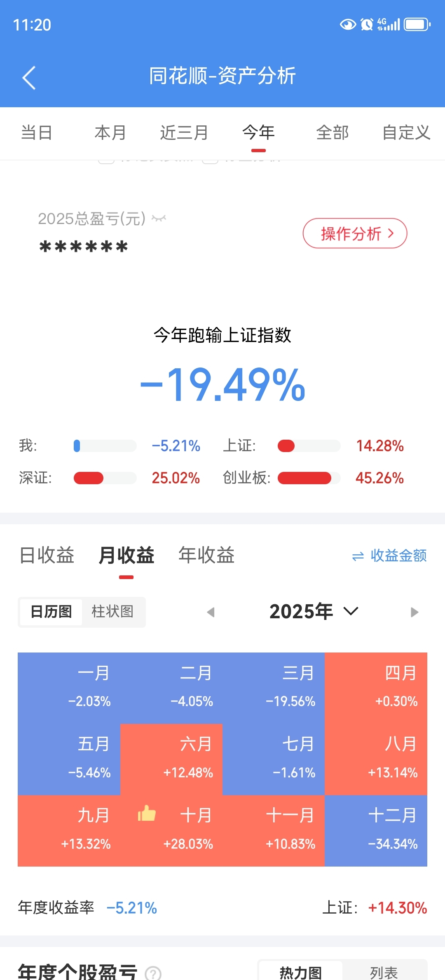Screen dimensions: 445x980
Task: Tap the battery icon in status bar
Action: tap(417, 25)
